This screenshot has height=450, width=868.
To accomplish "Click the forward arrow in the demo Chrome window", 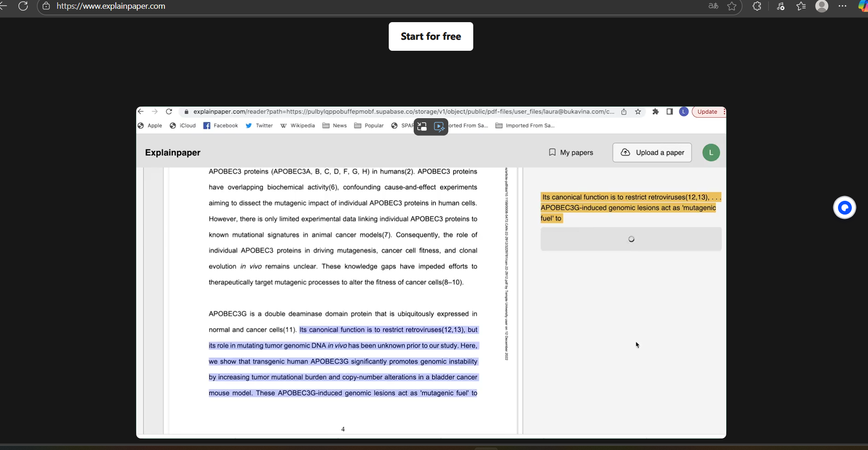I will coord(155,112).
